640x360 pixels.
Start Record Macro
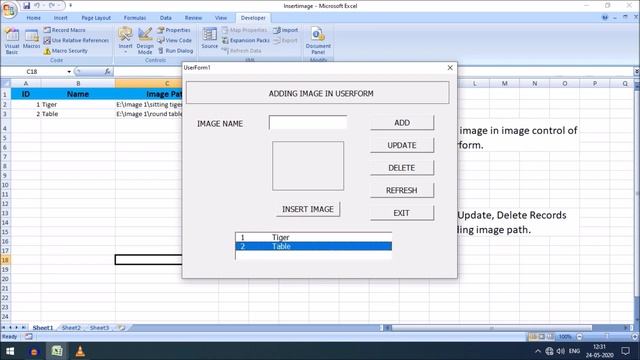pos(64,30)
